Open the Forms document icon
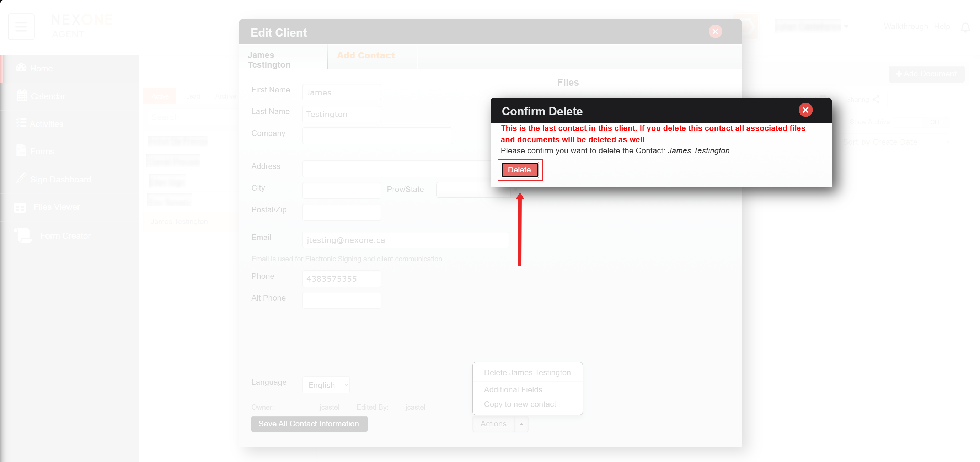 click(x=21, y=151)
